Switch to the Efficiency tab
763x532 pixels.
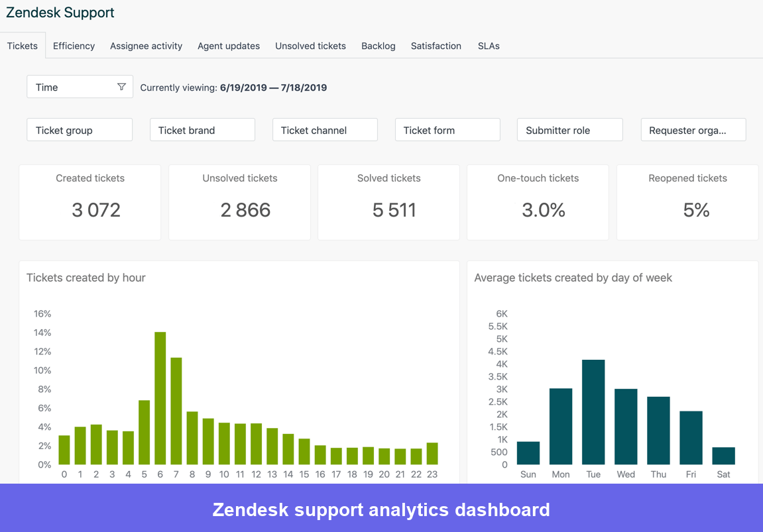coord(74,46)
